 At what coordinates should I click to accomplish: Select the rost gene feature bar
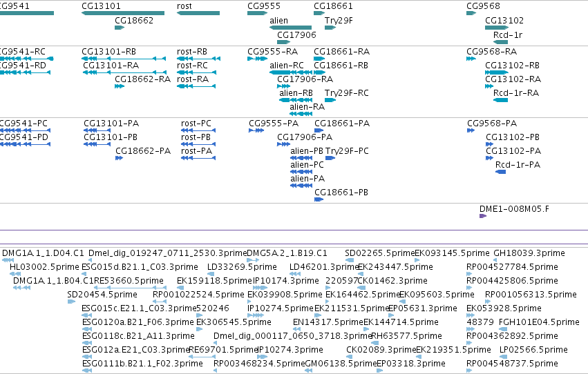coord(198,13)
